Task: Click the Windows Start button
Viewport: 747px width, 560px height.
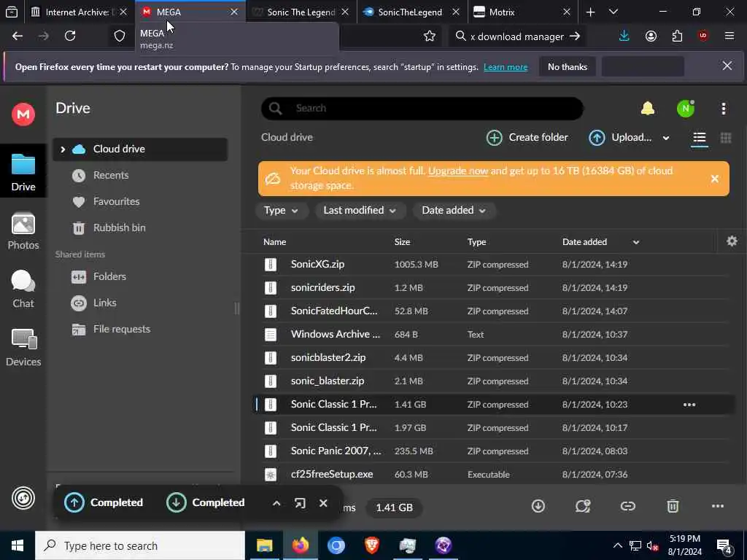Action: 18,545
